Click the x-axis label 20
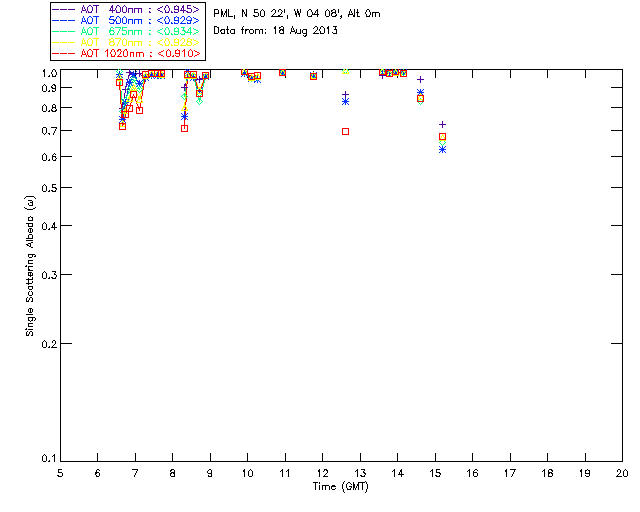The height and width of the screenshot is (512, 640). tap(622, 473)
